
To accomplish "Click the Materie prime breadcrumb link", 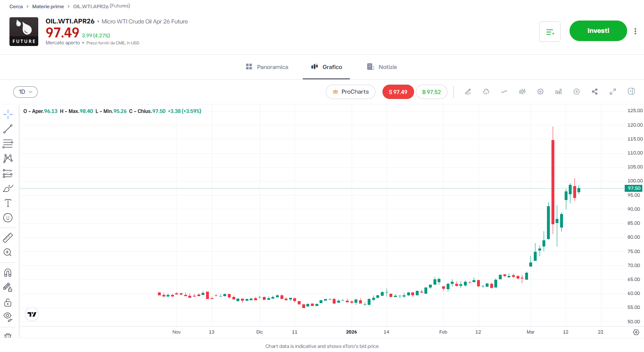I will [48, 7].
